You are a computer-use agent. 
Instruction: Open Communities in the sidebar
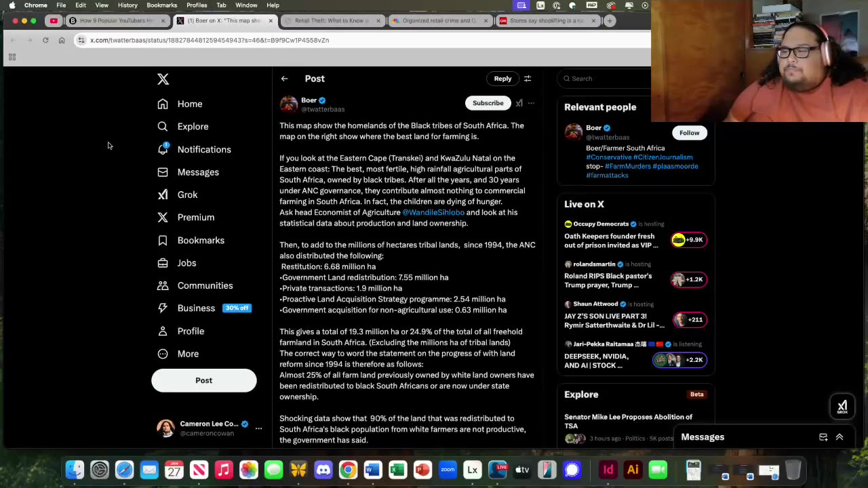pos(195,285)
